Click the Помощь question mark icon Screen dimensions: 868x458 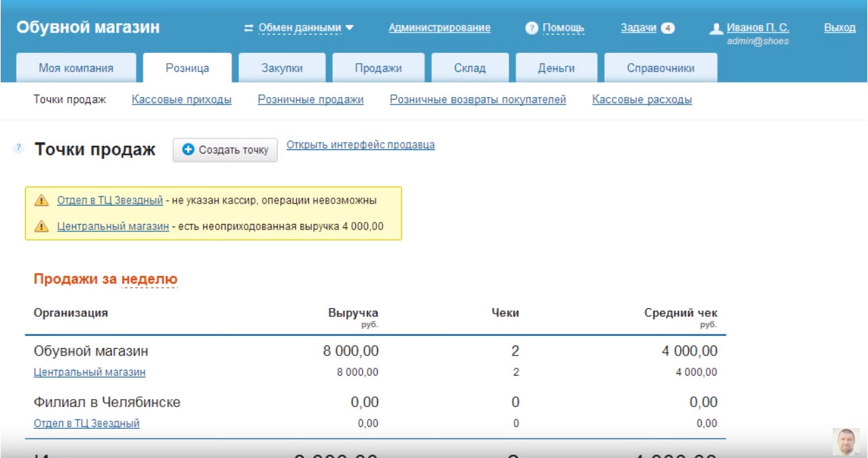pos(532,28)
